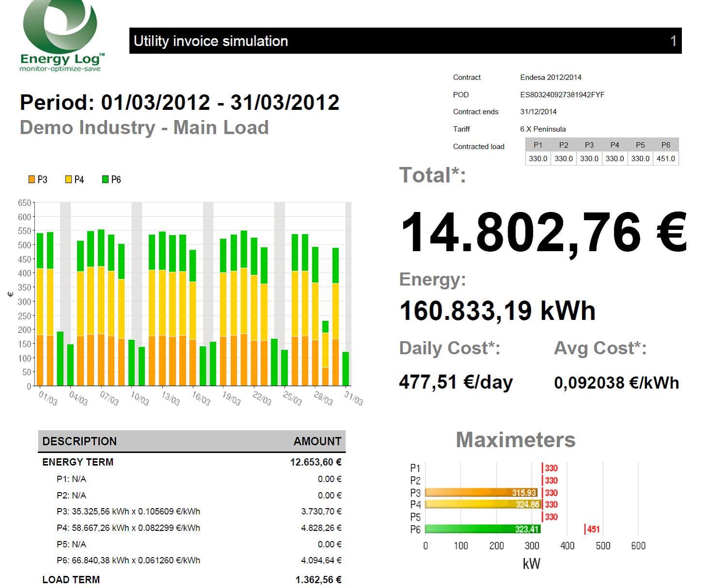
Task: Select the P6 green legend marker
Action: point(105,179)
